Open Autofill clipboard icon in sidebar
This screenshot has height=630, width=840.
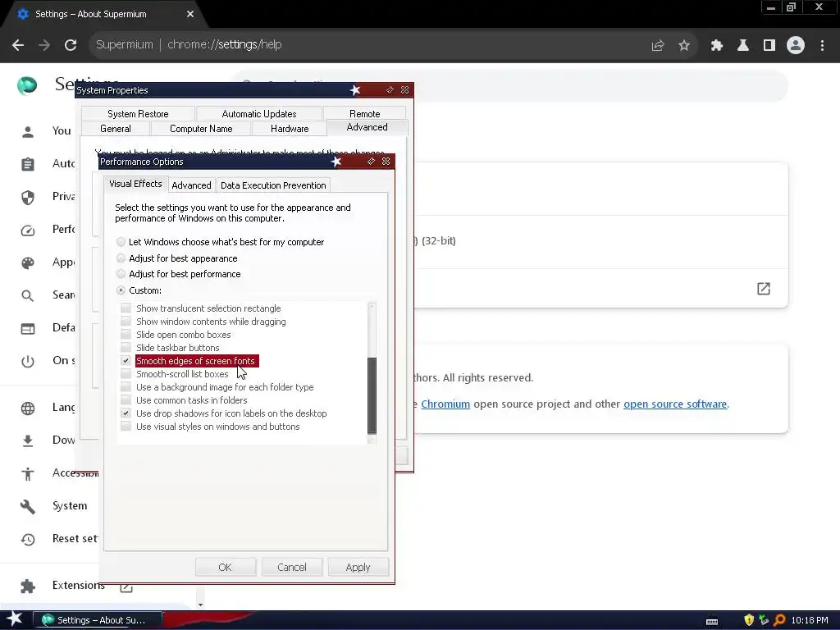[28, 164]
